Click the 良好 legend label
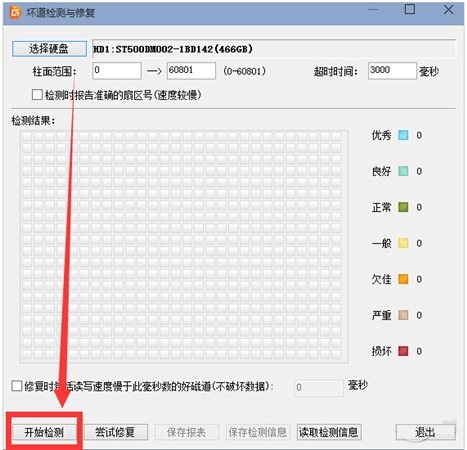The width and height of the screenshot is (467, 450). (381, 171)
